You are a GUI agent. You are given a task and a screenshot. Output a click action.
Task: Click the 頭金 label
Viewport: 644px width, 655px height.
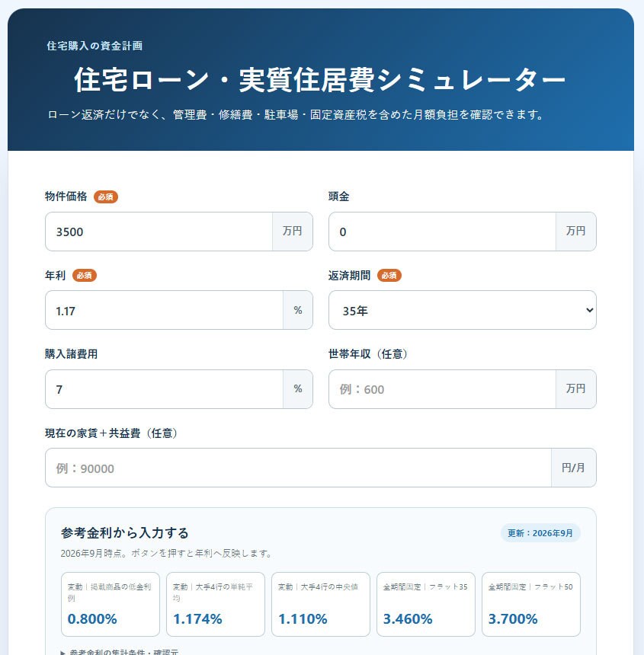pyautogui.click(x=338, y=196)
